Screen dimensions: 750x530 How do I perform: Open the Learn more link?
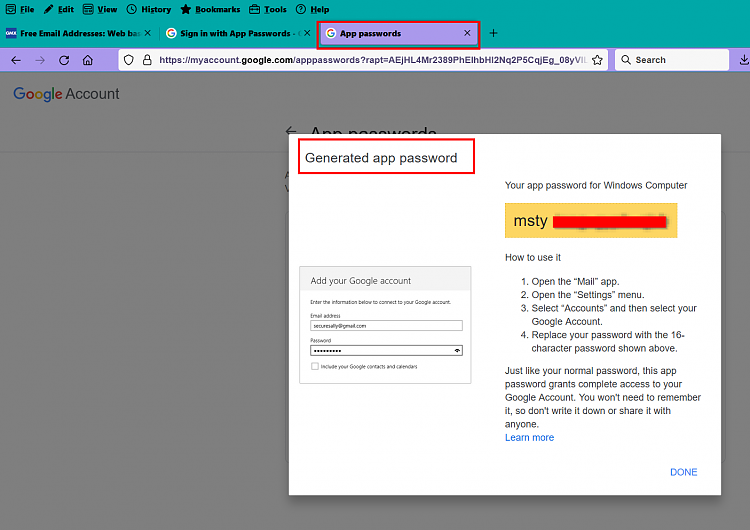coord(529,438)
